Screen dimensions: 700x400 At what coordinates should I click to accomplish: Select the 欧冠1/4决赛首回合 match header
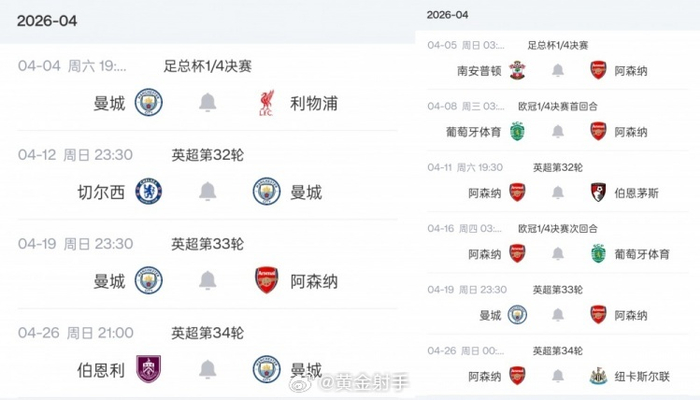click(559, 106)
